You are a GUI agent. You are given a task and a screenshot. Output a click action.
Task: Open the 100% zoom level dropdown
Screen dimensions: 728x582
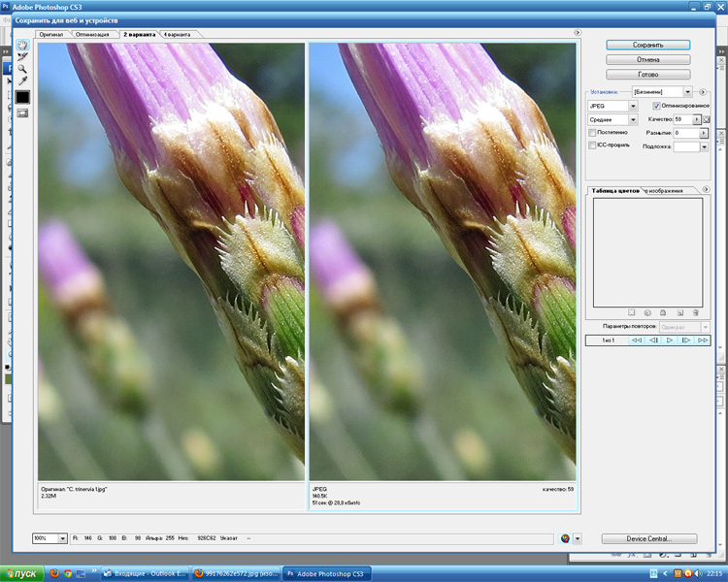click(63, 538)
